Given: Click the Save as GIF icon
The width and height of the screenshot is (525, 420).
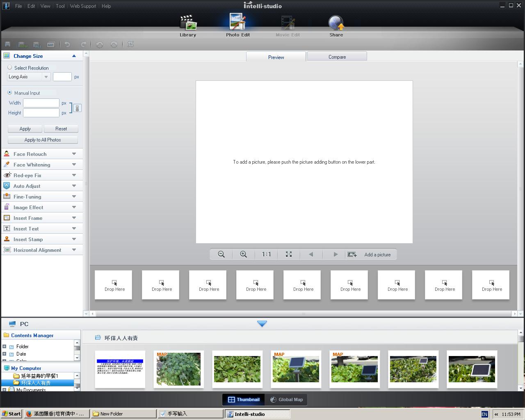Looking at the screenshot, I should point(51,44).
